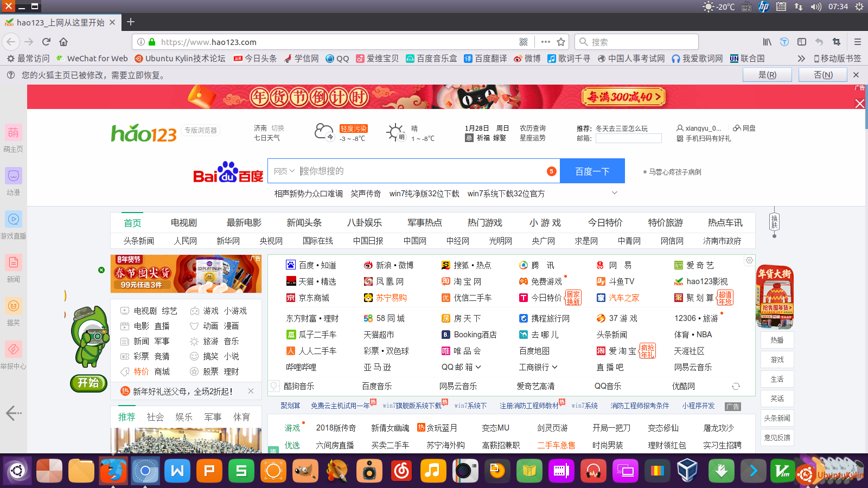Open the 游戏直播 sidebar icon
The height and width of the screenshot is (488, 868).
(x=14, y=219)
